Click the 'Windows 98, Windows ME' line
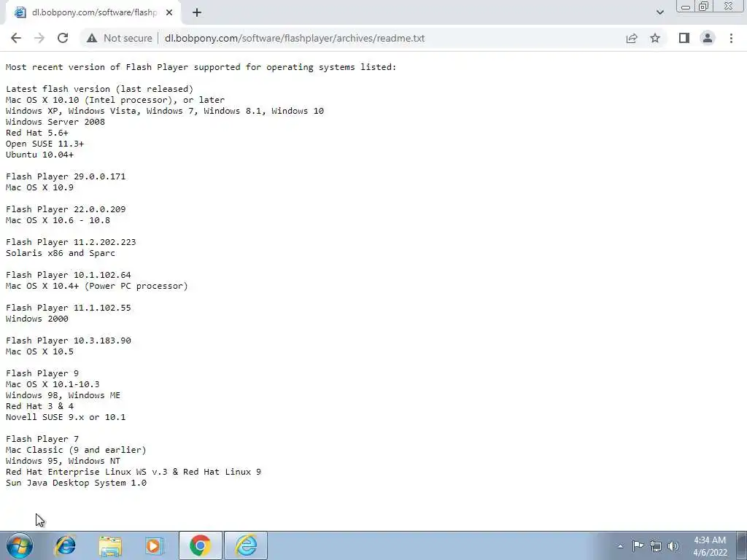 click(63, 395)
